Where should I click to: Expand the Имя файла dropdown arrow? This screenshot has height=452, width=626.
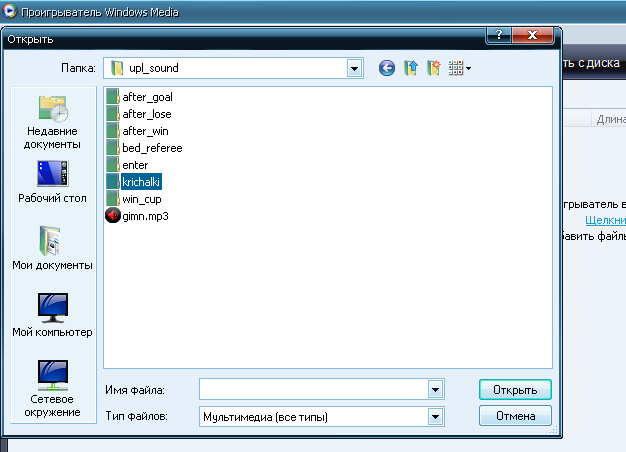coord(436,389)
